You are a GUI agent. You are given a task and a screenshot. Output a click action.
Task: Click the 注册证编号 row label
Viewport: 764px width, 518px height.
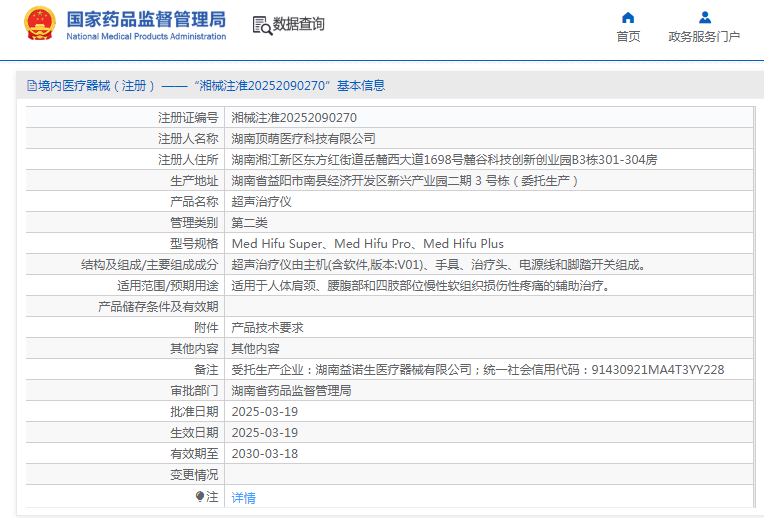click(188, 117)
